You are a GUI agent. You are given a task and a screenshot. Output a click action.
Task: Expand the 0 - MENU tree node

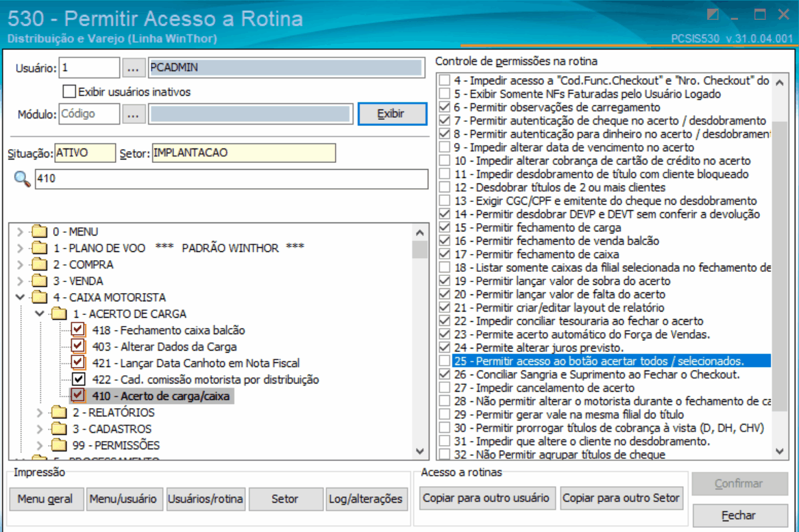point(20,231)
